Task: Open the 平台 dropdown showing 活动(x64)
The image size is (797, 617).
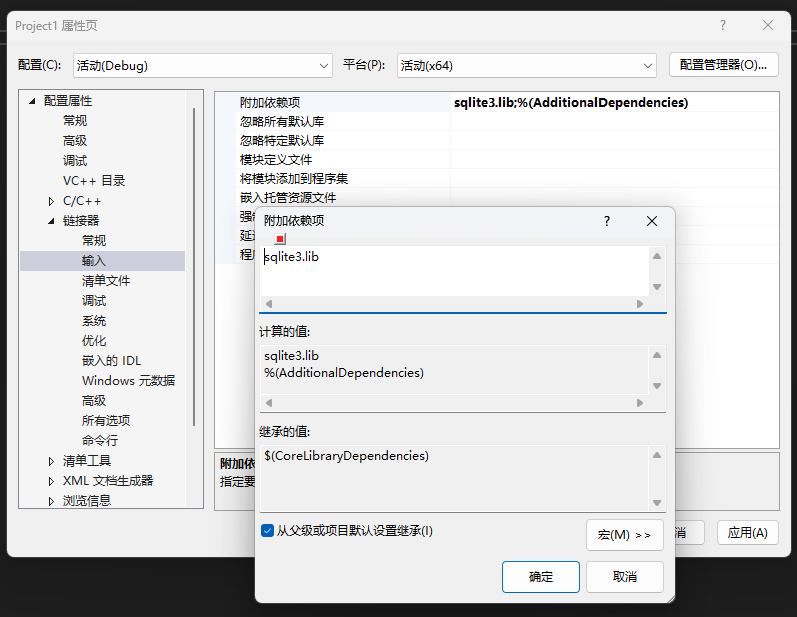Action: [x=526, y=65]
